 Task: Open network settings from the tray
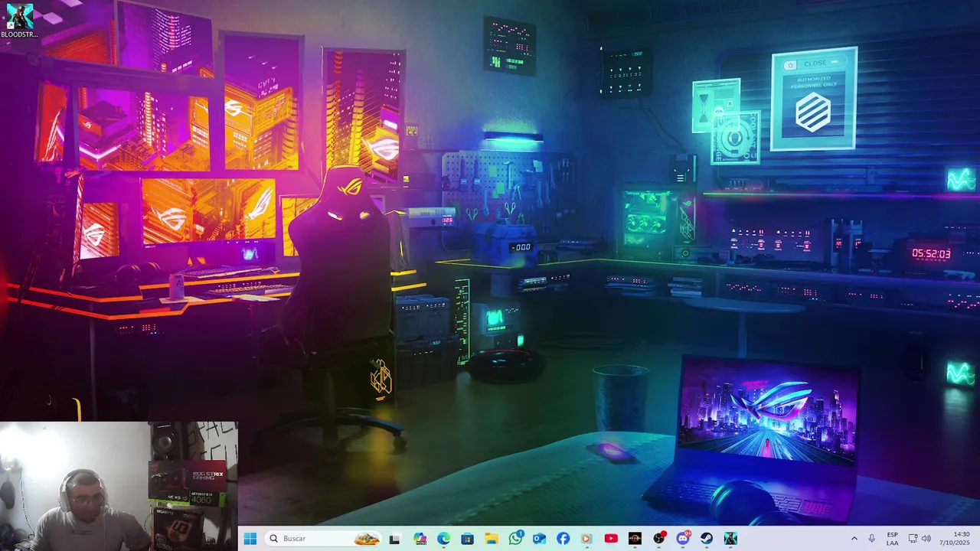tap(913, 539)
